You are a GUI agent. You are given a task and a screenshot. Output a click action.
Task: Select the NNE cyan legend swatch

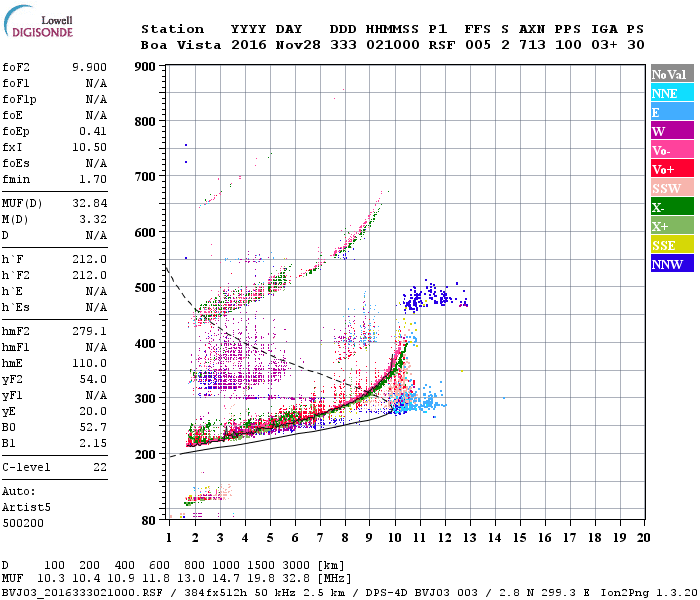click(672, 93)
